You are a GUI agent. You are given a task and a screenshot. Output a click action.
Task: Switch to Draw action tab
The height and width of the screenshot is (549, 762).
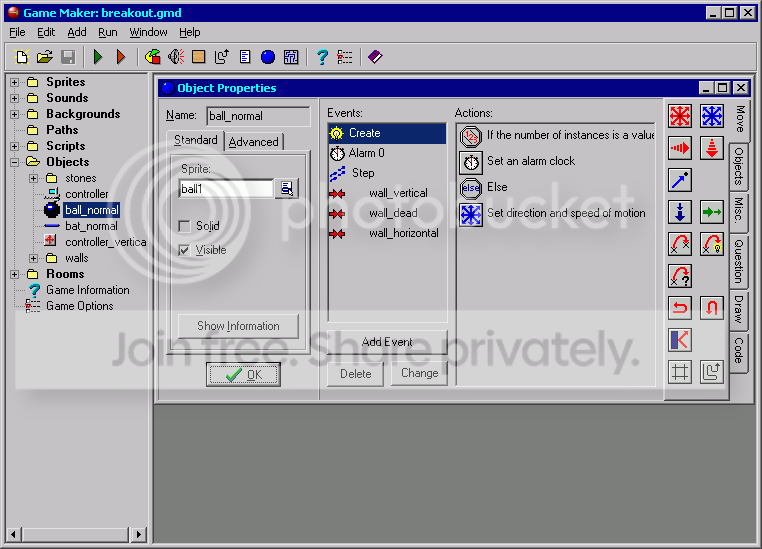[x=738, y=309]
